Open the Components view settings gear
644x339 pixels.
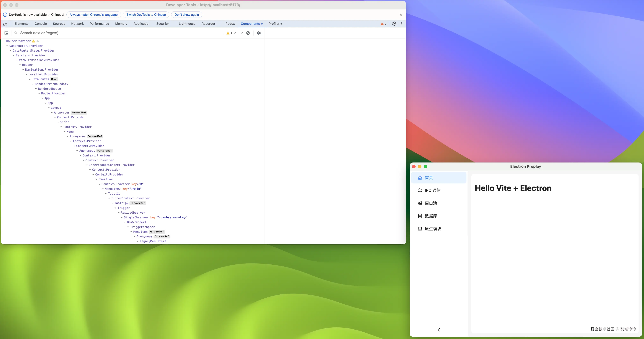259,33
